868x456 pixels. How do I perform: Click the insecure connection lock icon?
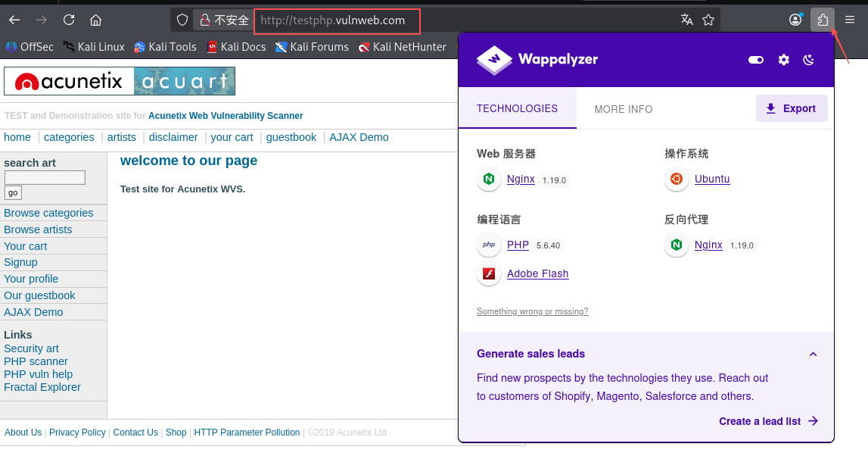[x=205, y=20]
